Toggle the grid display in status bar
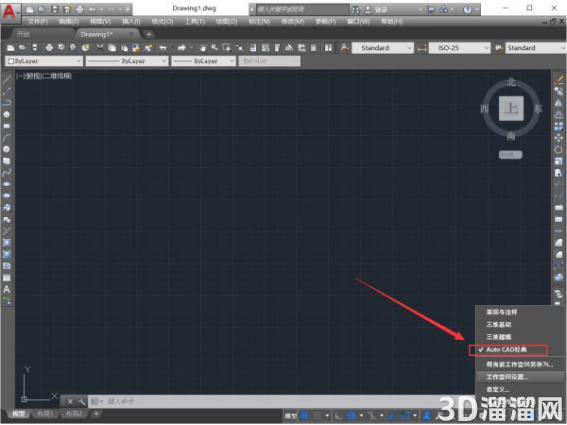 305,416
